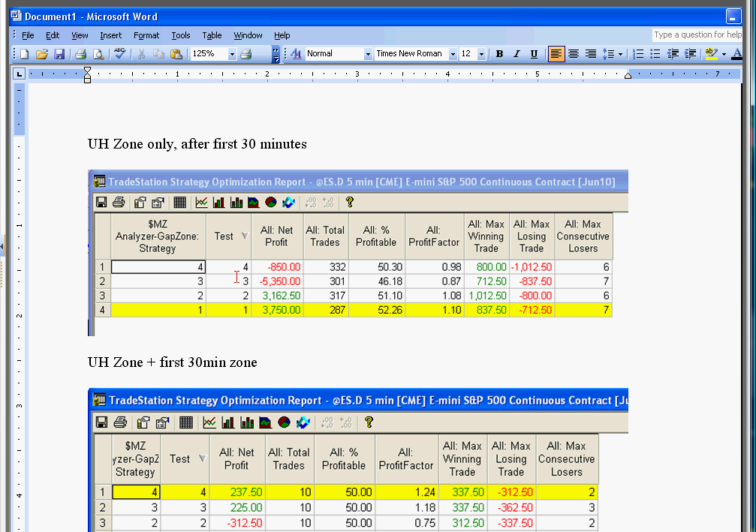The height and width of the screenshot is (532, 756).
Task: Click the tab selector at ruler corner
Action: click(x=19, y=74)
